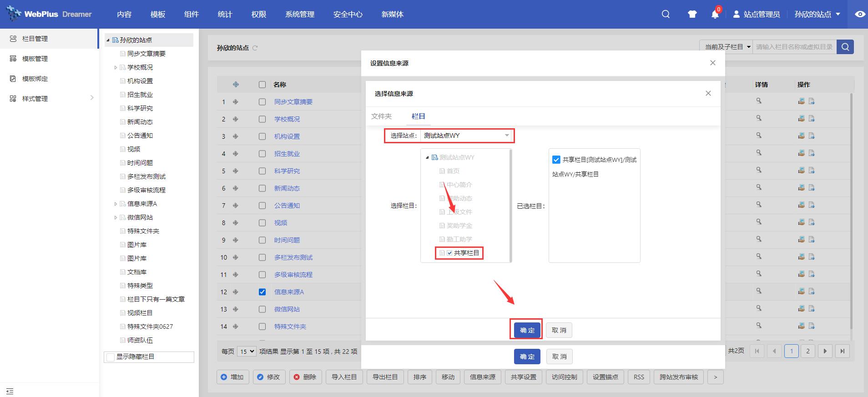Enable 显示隐藏栏目 checkbox

(x=110, y=357)
